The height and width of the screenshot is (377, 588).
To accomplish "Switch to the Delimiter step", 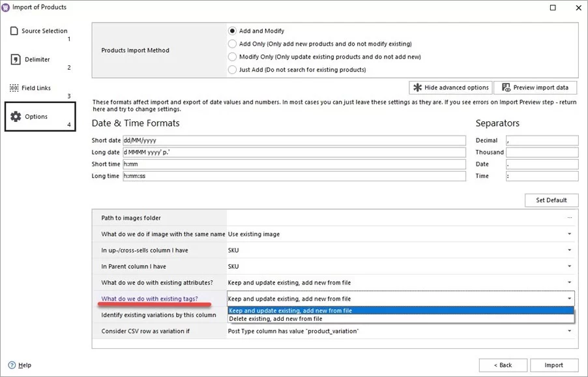I will click(36, 58).
